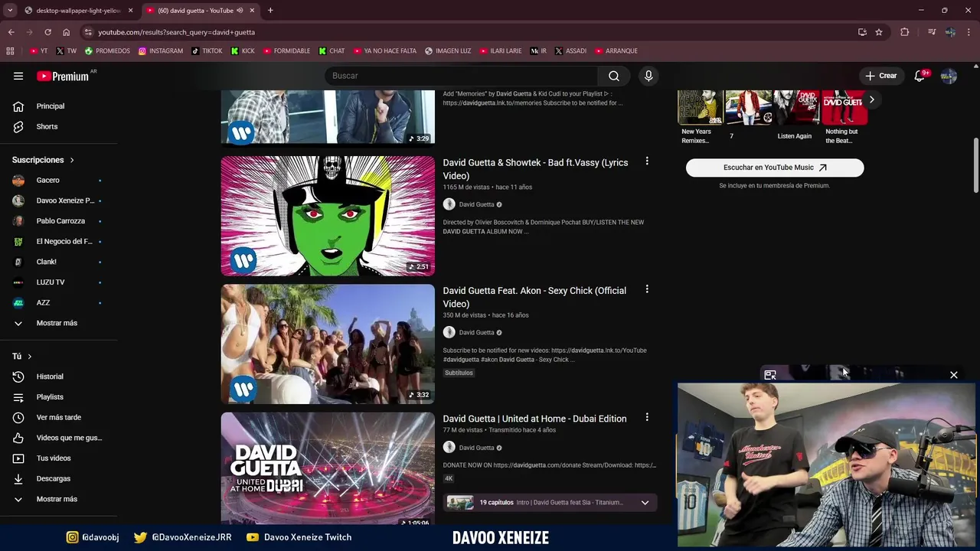Viewport: 980px width, 551px height.
Task: Expand the Suscripciones section
Action: [44, 160]
